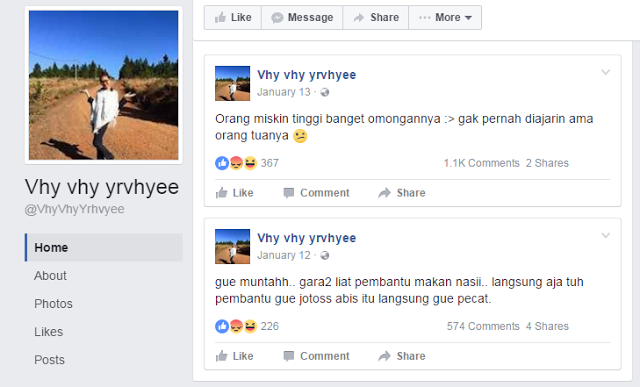Click haha reaction icon beside 367
The image size is (640, 387).
click(250, 163)
